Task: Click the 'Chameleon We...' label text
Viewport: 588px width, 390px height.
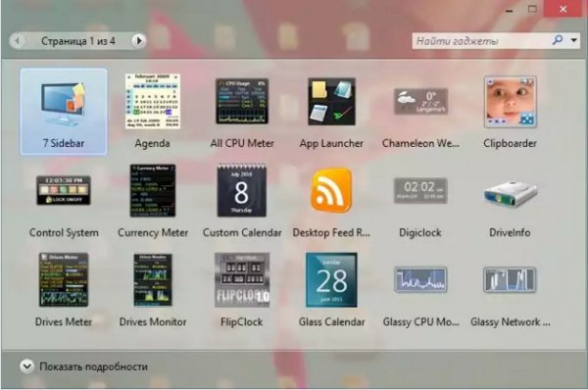Action: pos(420,143)
